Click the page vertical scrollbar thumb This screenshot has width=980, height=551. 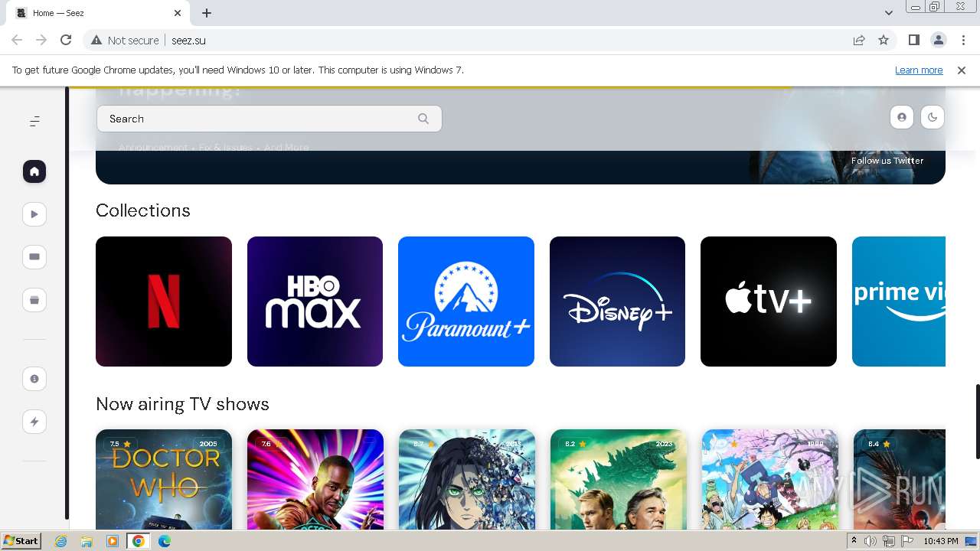point(977,422)
